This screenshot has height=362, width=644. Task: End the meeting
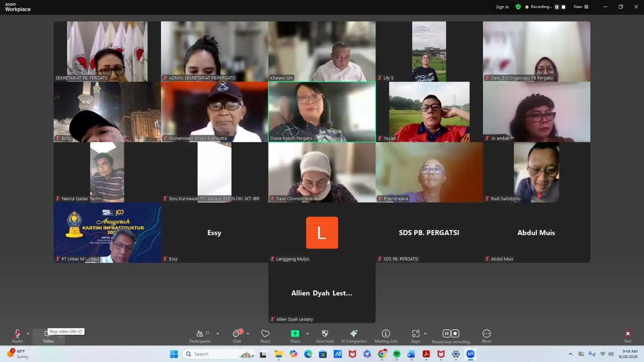(628, 336)
